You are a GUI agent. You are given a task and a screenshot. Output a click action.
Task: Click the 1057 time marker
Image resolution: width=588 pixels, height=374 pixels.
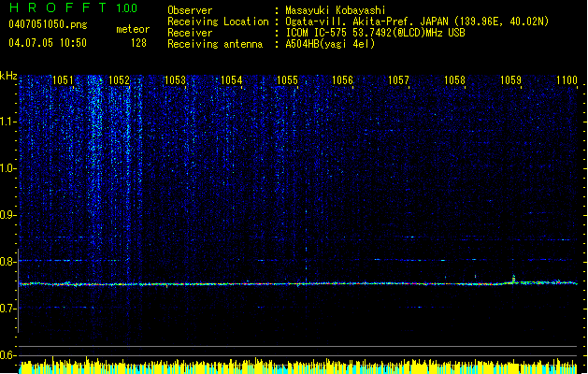pos(398,80)
